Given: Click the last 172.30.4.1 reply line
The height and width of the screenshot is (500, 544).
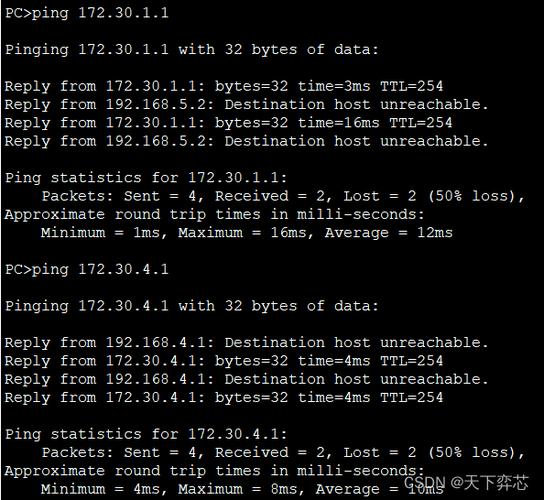Looking at the screenshot, I should click(x=224, y=398).
